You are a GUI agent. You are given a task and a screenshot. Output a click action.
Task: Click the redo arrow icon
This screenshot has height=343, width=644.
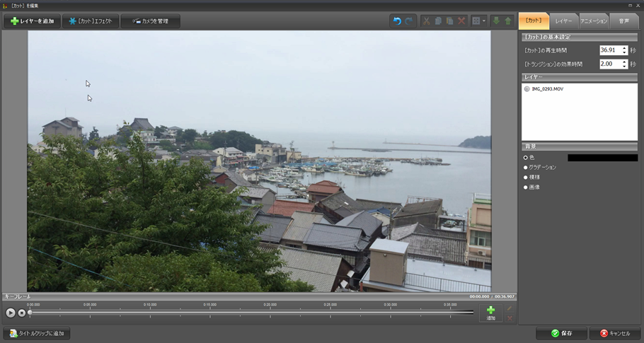[408, 21]
